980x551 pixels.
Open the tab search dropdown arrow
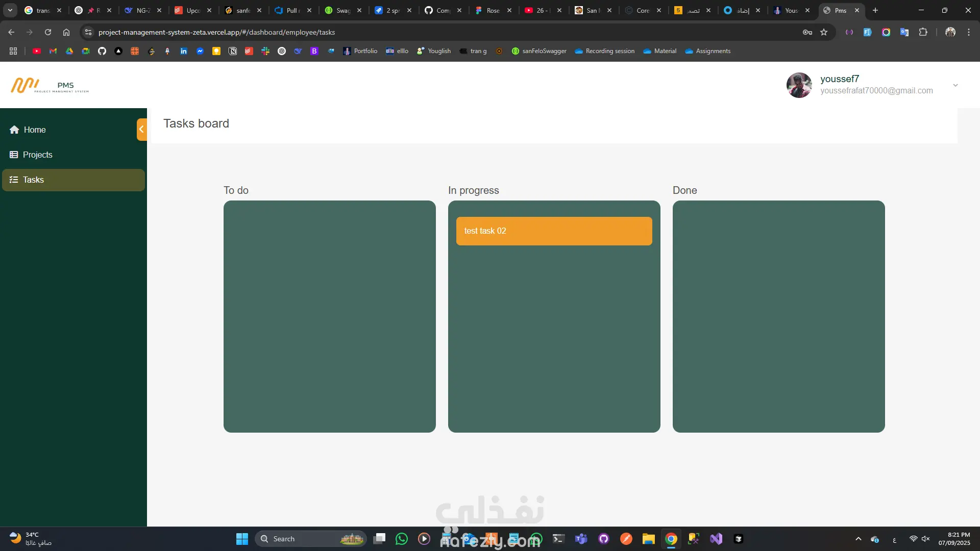click(10, 10)
